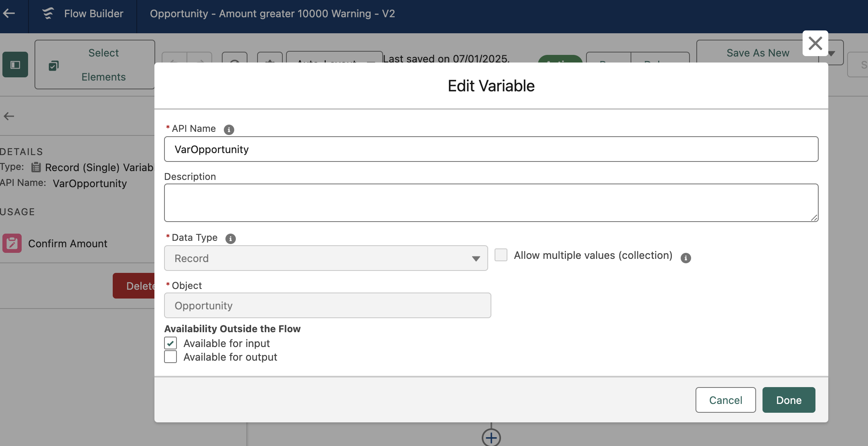868x446 pixels.
Task: Click the Select Elements button
Action: (x=95, y=65)
